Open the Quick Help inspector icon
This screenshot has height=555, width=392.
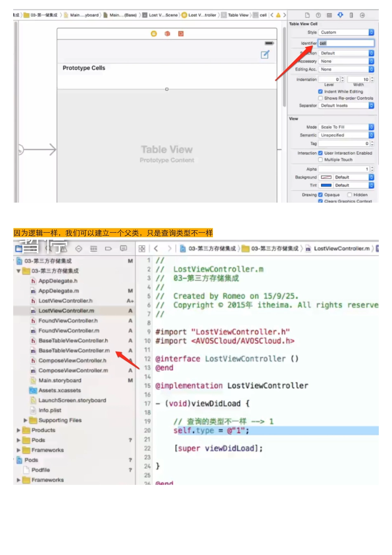click(x=318, y=15)
